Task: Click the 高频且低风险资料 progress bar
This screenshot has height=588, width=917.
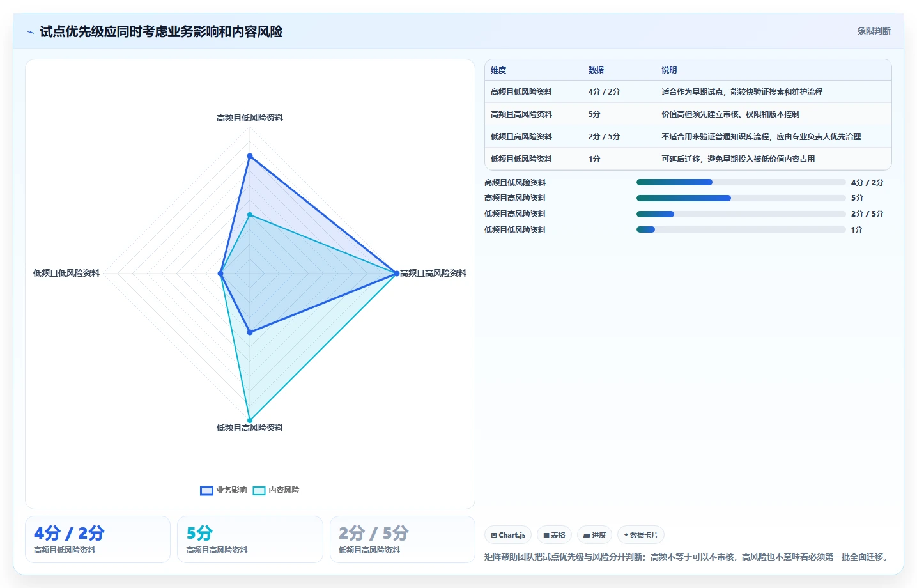Action: click(741, 182)
